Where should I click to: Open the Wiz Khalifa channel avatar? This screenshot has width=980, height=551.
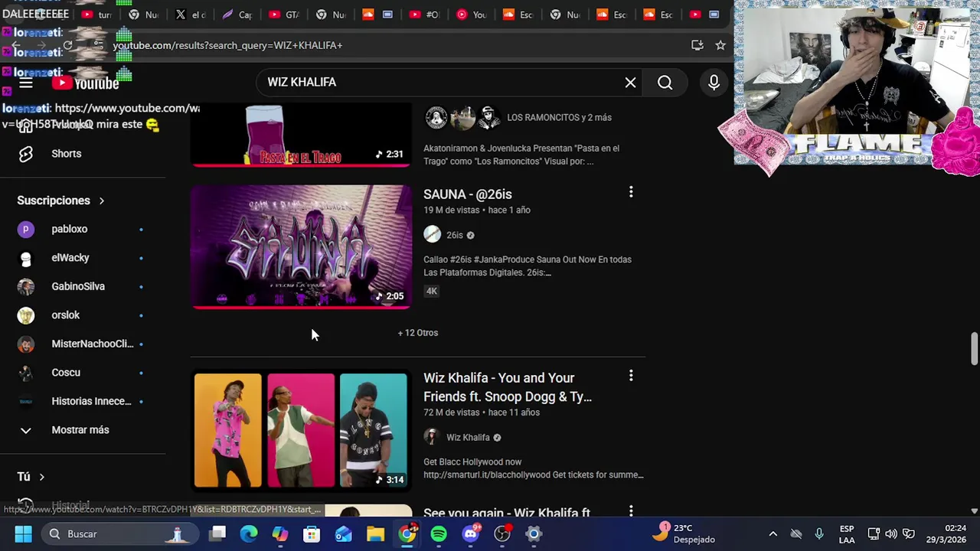pyautogui.click(x=433, y=437)
